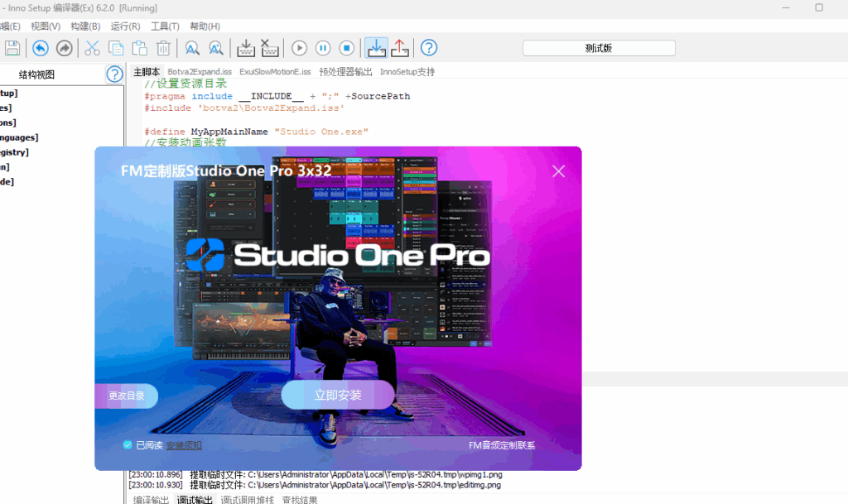Click the Save script icon
Viewport: 848px width, 504px height.
[x=12, y=47]
